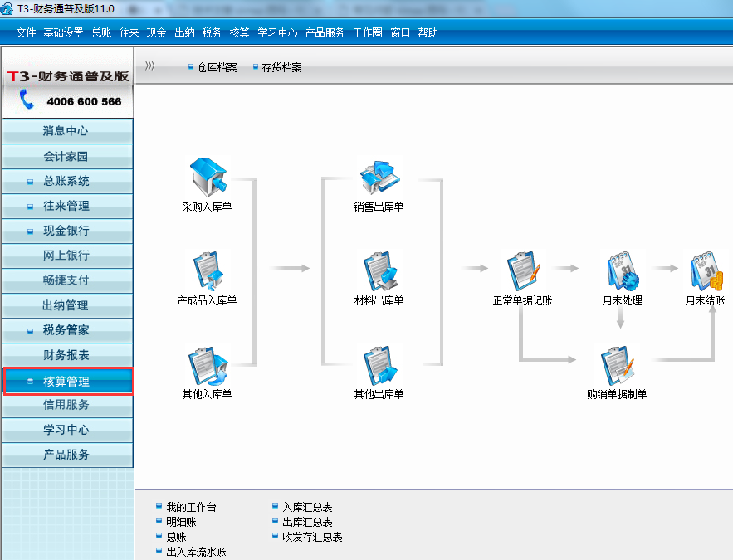Collapse the sidebar with the chevron arrows

pos(149,66)
